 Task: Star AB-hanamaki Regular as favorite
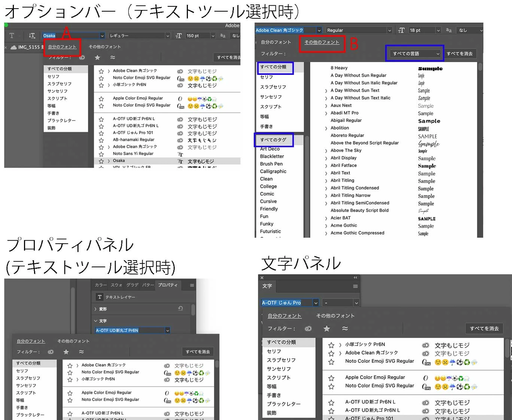point(101,140)
